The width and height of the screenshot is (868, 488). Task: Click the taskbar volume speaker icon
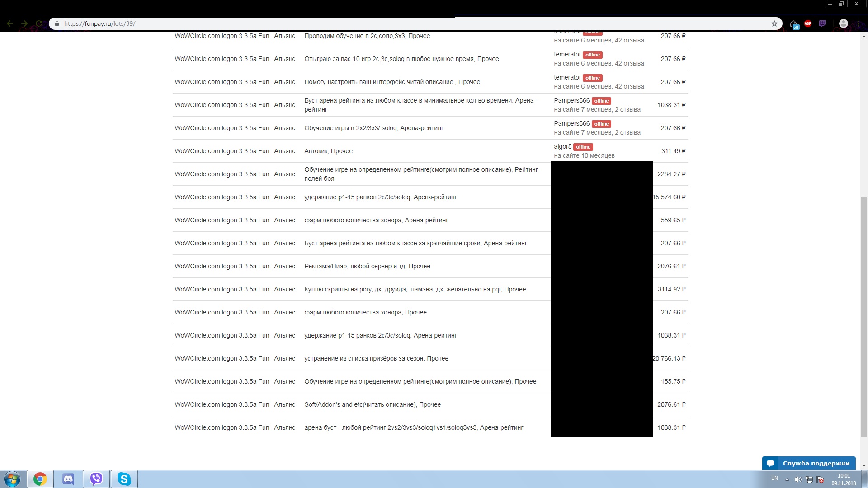pyautogui.click(x=798, y=479)
